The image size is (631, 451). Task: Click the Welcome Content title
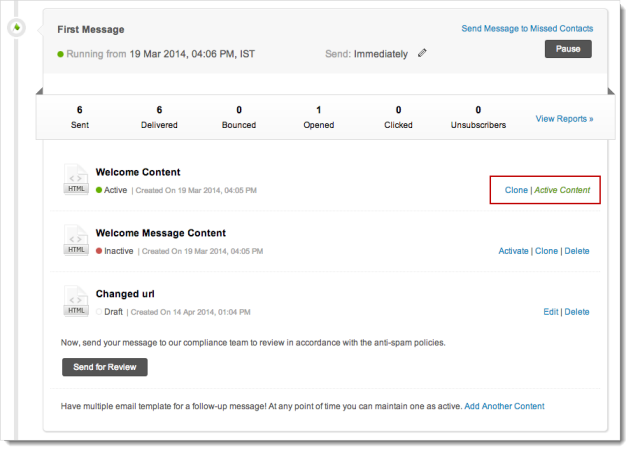pyautogui.click(x=138, y=172)
